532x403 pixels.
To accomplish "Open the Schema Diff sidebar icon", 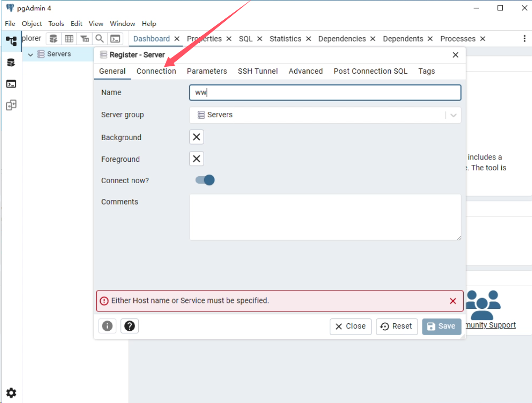I will point(11,105).
